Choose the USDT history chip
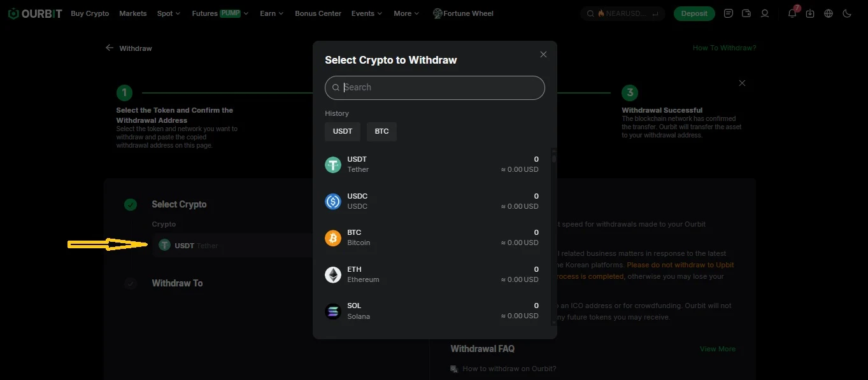 [343, 132]
